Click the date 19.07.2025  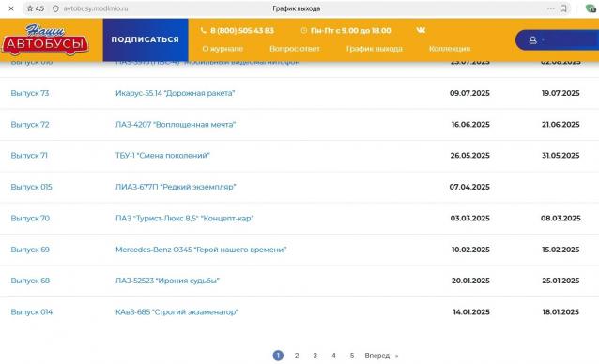tap(561, 93)
